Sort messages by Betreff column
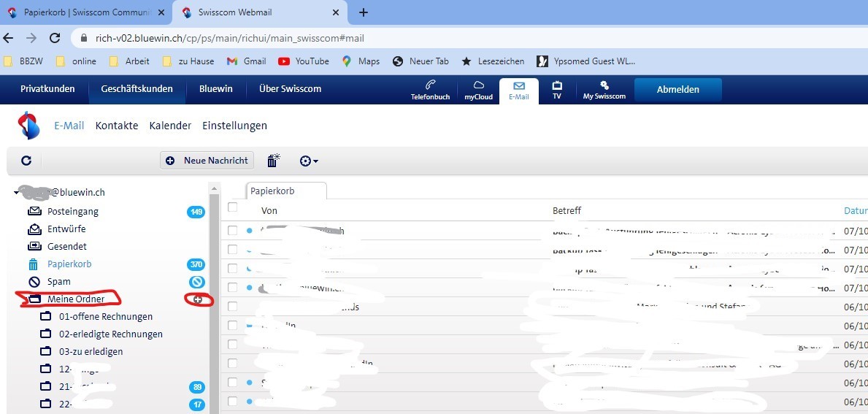This screenshot has width=868, height=414. click(566, 211)
